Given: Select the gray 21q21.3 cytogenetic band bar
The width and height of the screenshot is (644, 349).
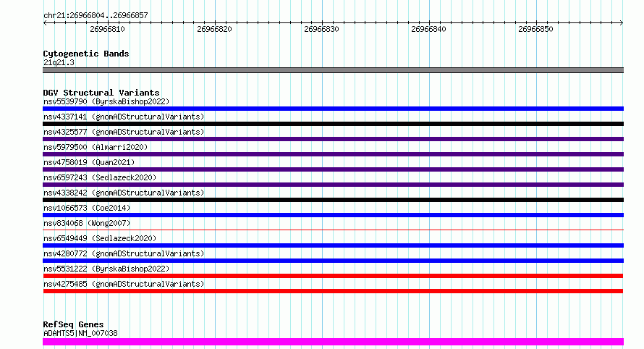Looking at the screenshot, I should [333, 70].
